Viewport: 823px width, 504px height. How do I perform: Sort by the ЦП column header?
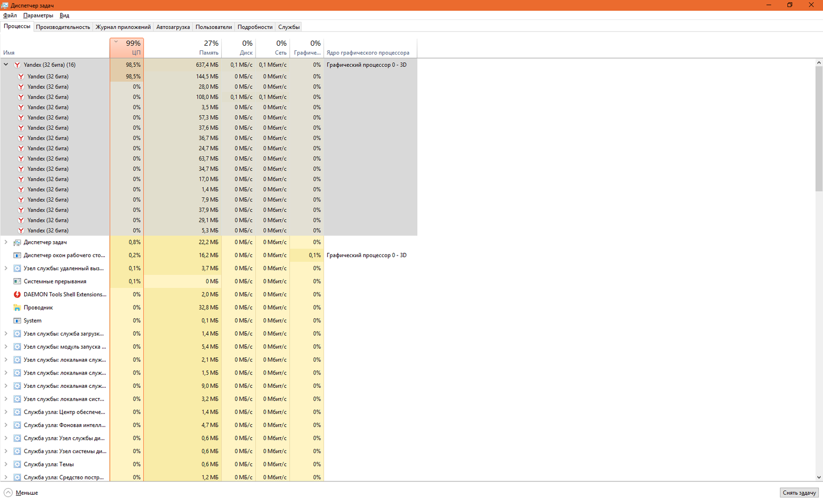click(x=127, y=48)
